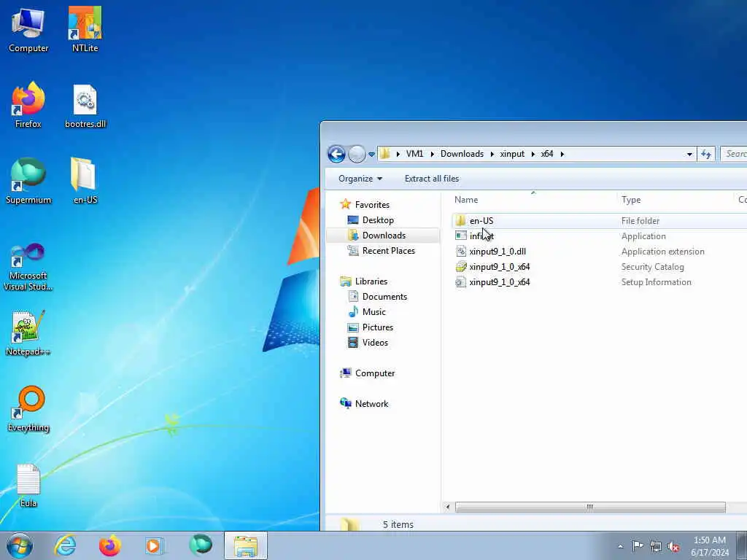
Task: Launch Internet Explorer from the taskbar
Action: tap(65, 545)
